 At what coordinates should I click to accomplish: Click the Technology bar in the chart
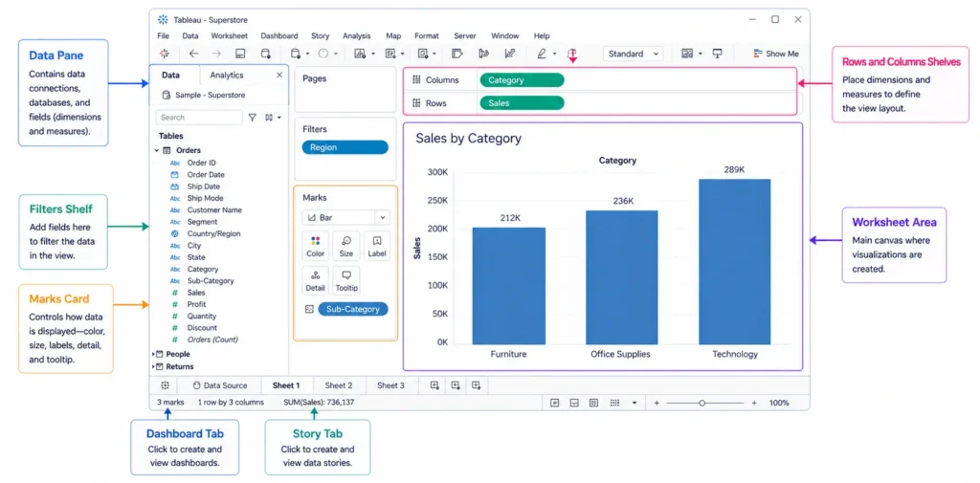click(734, 262)
